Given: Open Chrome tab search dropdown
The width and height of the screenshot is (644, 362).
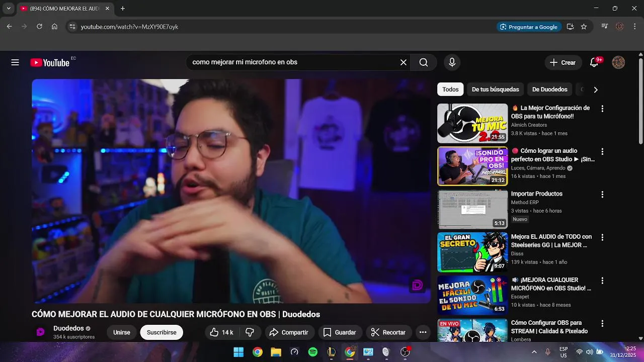Looking at the screenshot, I should (9, 9).
